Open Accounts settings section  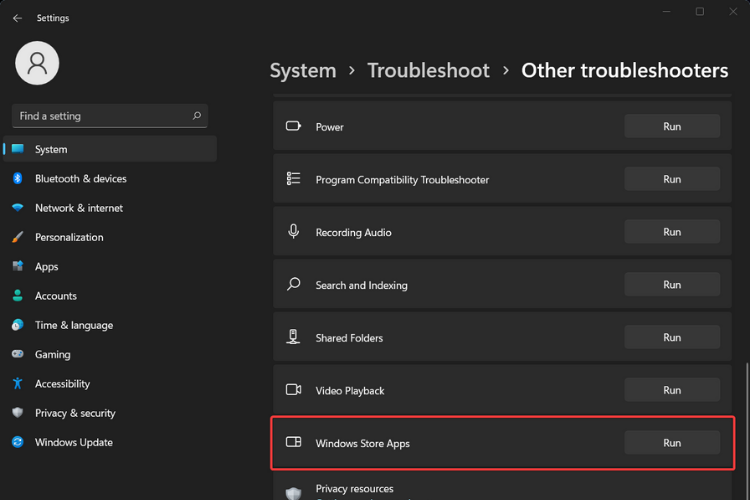[110, 296]
